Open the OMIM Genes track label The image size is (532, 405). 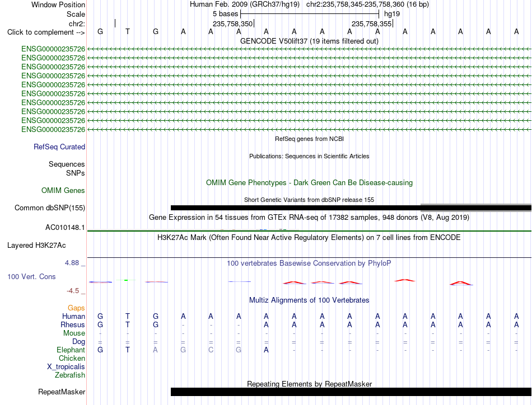[x=63, y=190]
